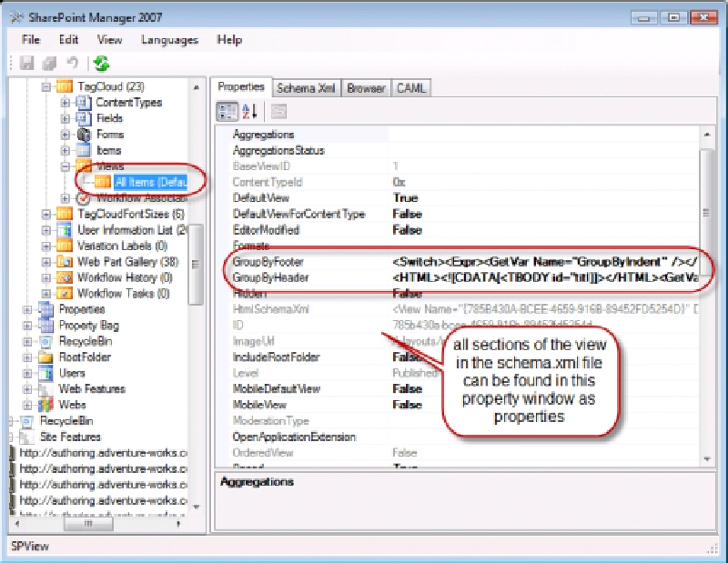
Task: Click the green Refresh toolbar icon
Action: [101, 63]
